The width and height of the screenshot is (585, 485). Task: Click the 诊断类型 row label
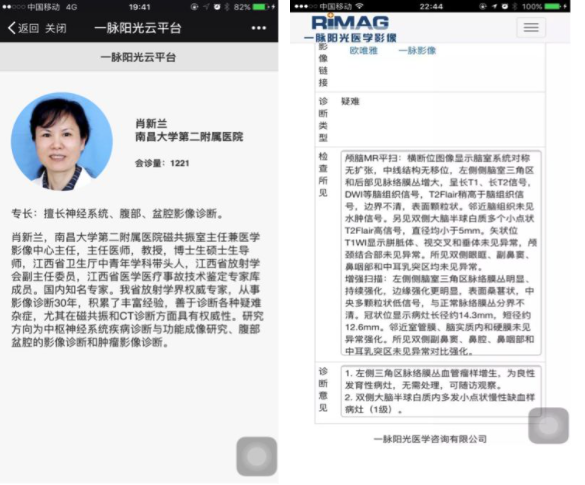pyautogui.click(x=323, y=119)
